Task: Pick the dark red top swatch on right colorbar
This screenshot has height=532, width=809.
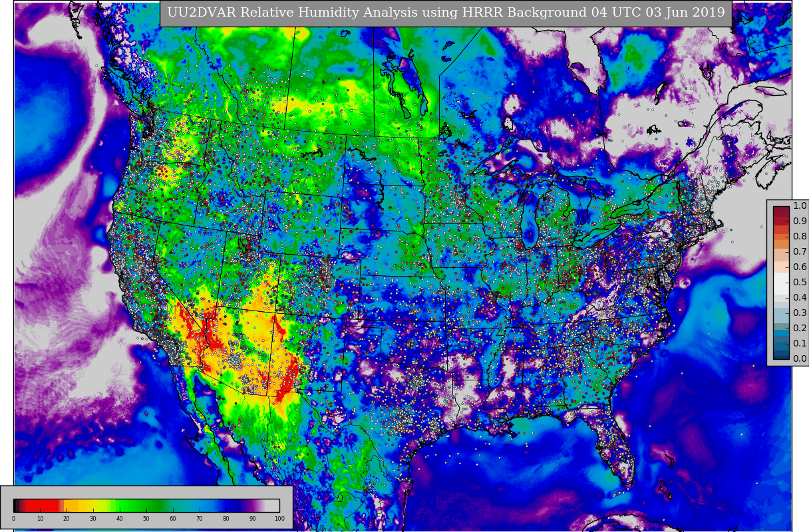Action: point(781,210)
